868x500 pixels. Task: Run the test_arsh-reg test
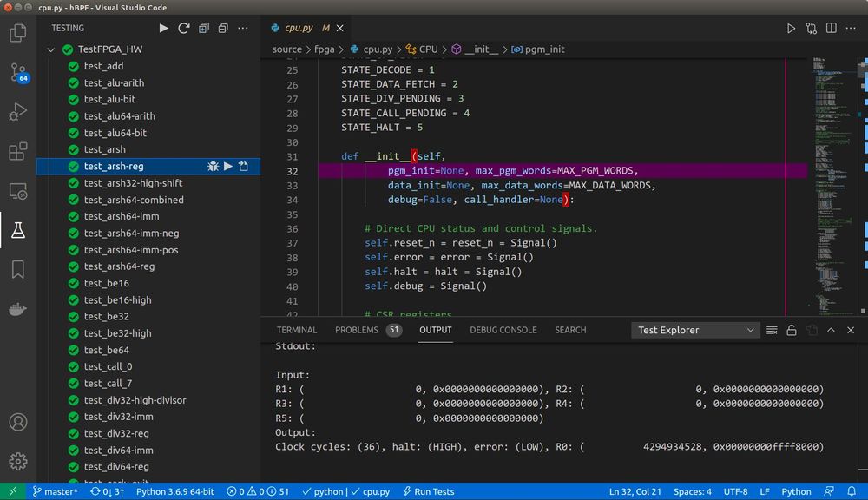228,166
